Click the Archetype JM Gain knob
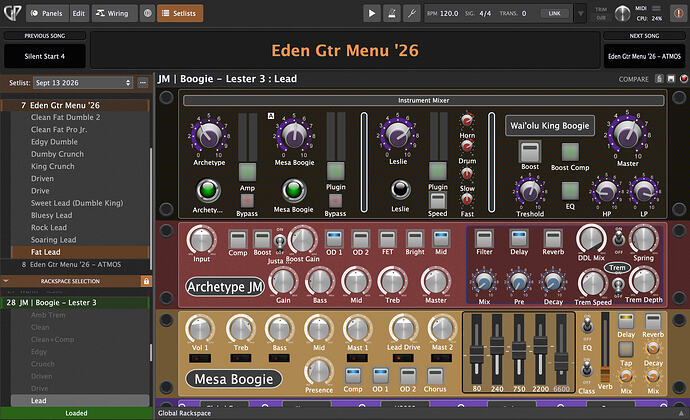 coord(283,282)
